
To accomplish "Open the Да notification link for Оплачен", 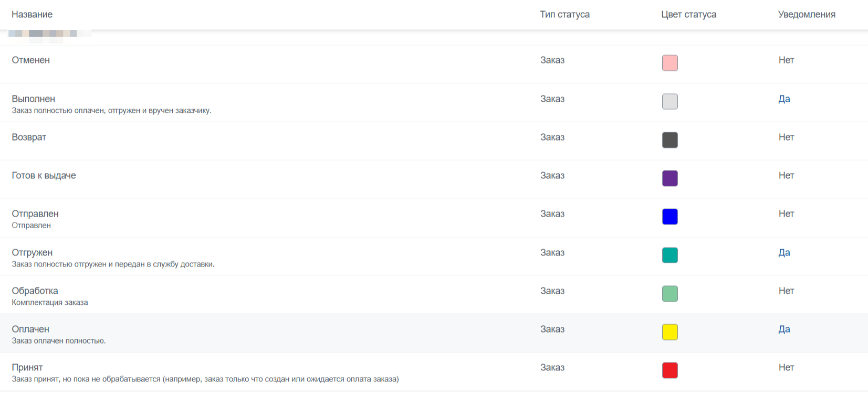I will 784,329.
